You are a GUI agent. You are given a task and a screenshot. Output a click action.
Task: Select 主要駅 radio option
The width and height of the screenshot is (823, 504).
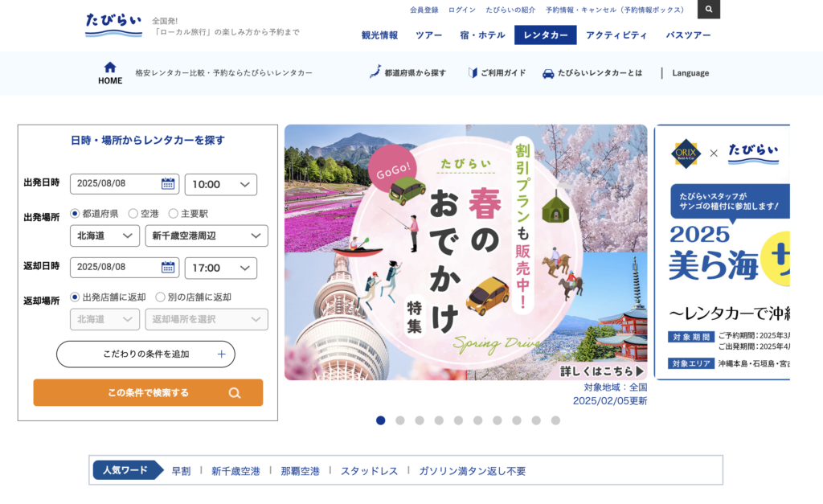pyautogui.click(x=174, y=213)
